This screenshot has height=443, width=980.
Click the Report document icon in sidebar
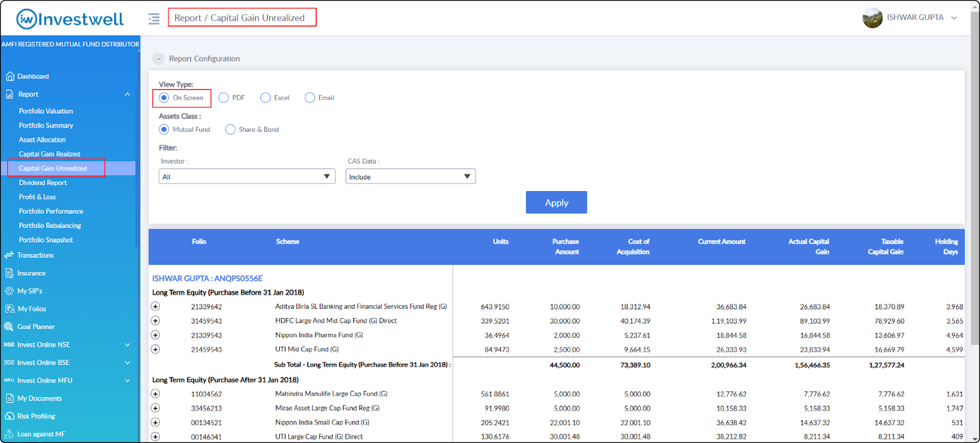click(10, 94)
